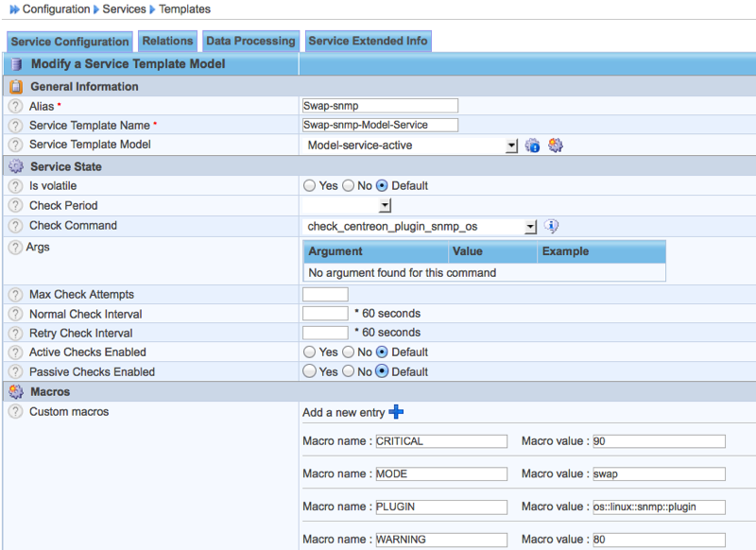756x550 pixels.
Task: Click the help icon next to Args
Action: [x=15, y=248]
